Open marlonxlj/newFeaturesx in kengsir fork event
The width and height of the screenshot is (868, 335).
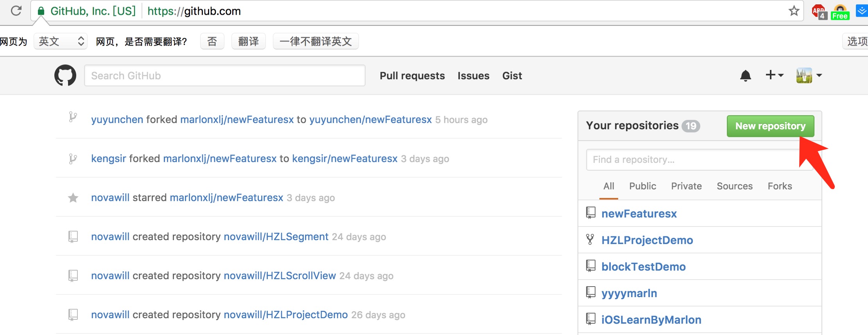click(x=220, y=159)
